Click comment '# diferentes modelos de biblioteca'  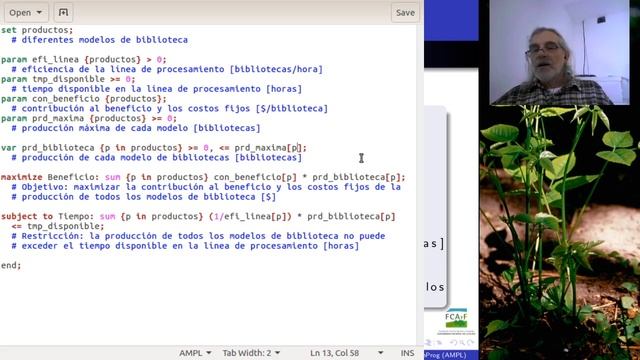point(100,40)
